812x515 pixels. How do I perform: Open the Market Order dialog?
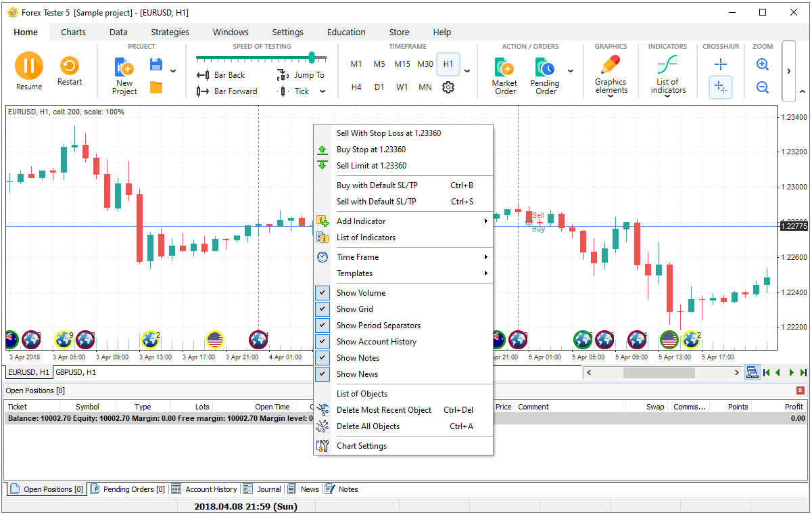coord(504,74)
